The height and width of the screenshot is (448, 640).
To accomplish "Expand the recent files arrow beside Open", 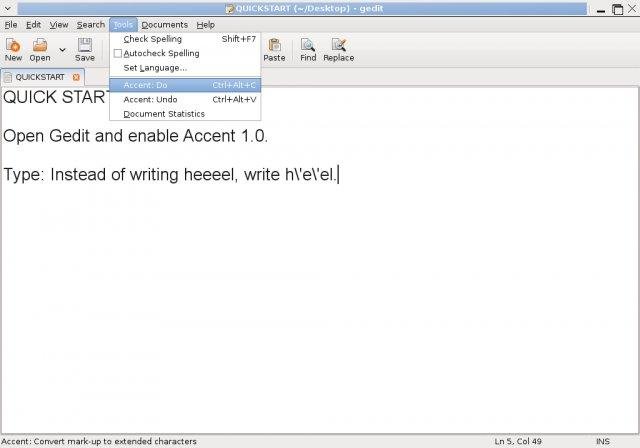I will 62,50.
